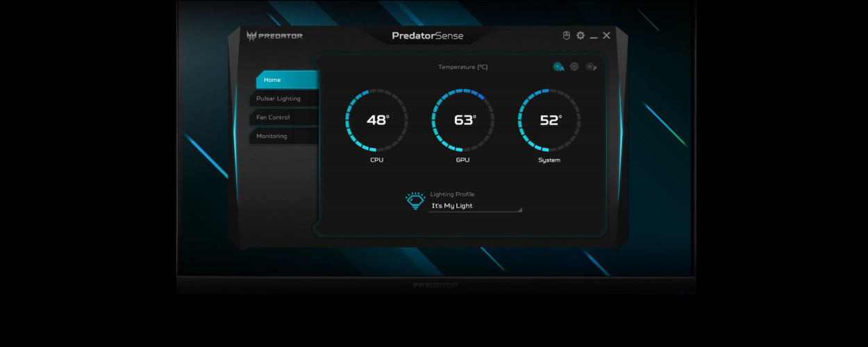Click the Predator logo in the title bar
868x347 pixels.
274,36
